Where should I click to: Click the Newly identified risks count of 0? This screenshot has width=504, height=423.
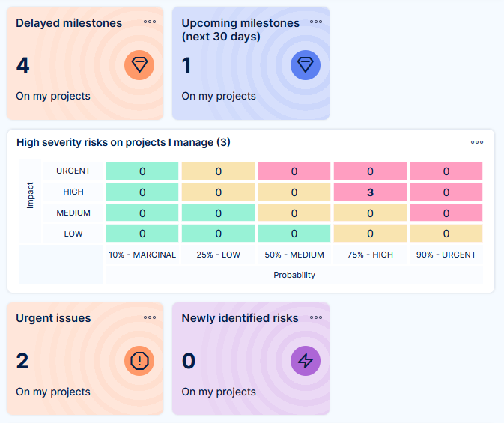coord(189,362)
